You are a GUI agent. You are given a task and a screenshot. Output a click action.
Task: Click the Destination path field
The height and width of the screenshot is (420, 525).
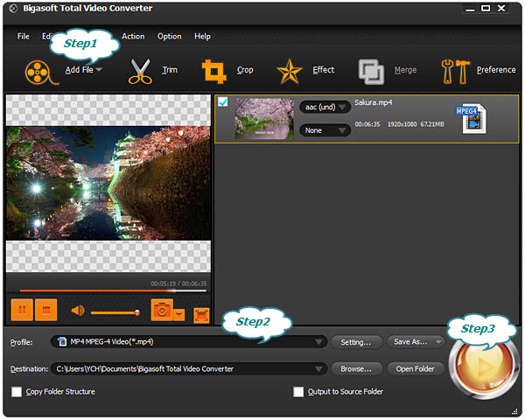(x=189, y=369)
